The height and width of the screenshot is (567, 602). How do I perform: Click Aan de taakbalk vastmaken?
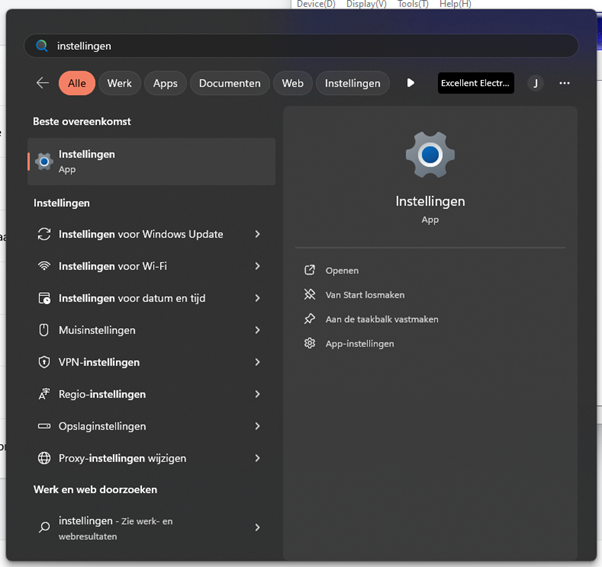pos(382,319)
